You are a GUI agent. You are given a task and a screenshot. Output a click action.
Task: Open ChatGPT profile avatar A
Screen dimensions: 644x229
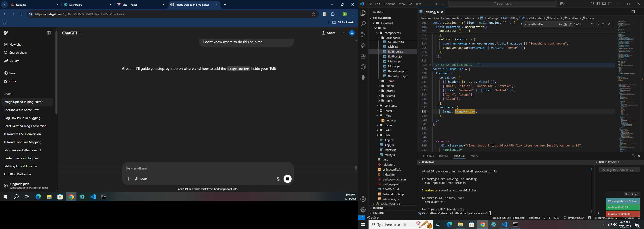coord(352,33)
